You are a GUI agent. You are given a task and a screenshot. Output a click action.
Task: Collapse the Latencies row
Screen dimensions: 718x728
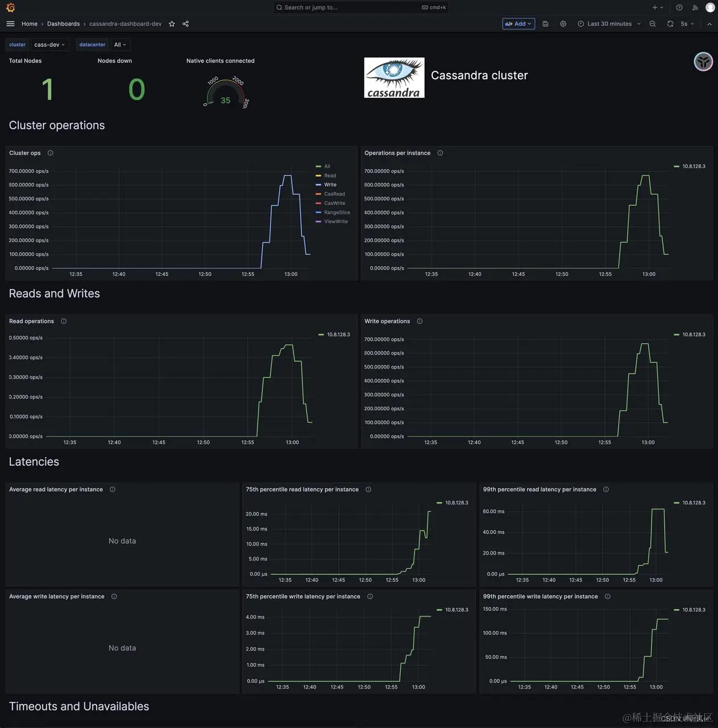tap(34, 462)
